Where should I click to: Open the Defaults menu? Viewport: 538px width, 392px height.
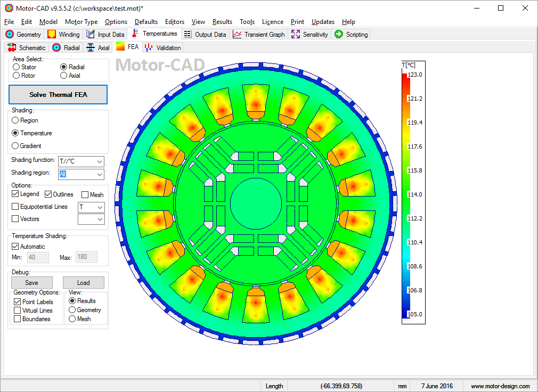click(x=146, y=22)
